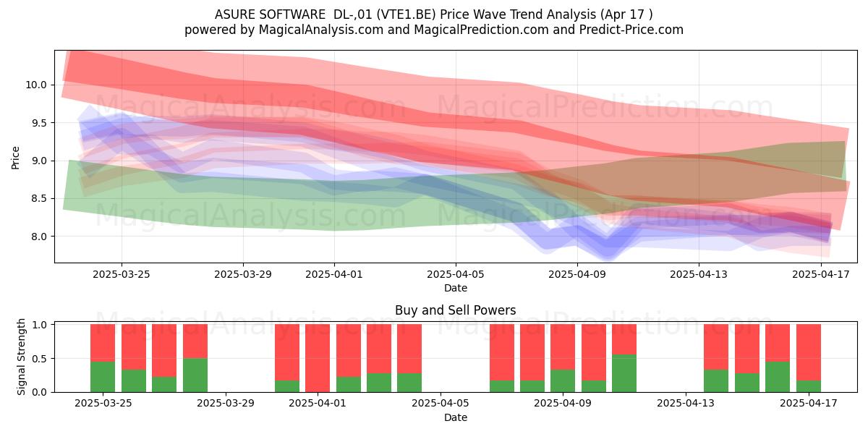Screen dimensions: 868x434
Task: Select the green buy segment for 2025-04-17
Action: coord(809,386)
